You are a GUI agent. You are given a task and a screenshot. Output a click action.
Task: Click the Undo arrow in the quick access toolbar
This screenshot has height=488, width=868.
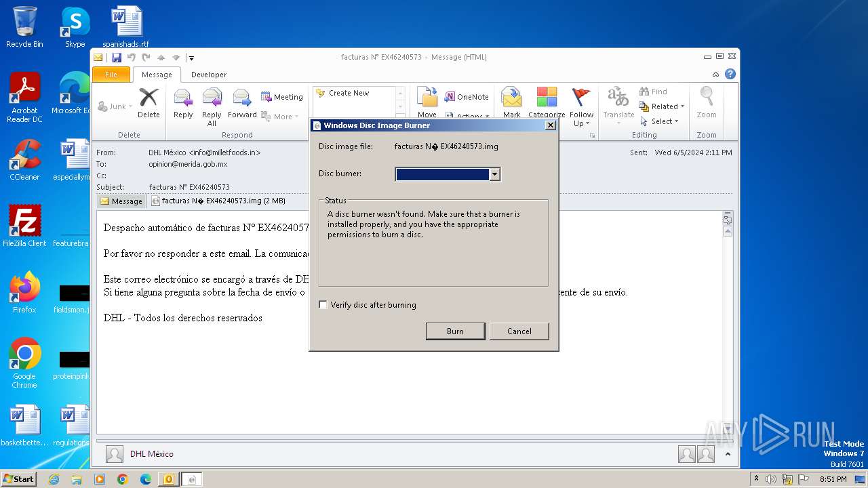(x=131, y=58)
